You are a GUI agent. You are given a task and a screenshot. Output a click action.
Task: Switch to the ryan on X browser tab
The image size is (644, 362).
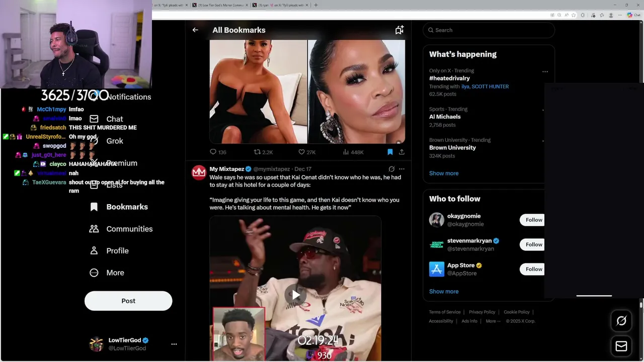tap(280, 5)
